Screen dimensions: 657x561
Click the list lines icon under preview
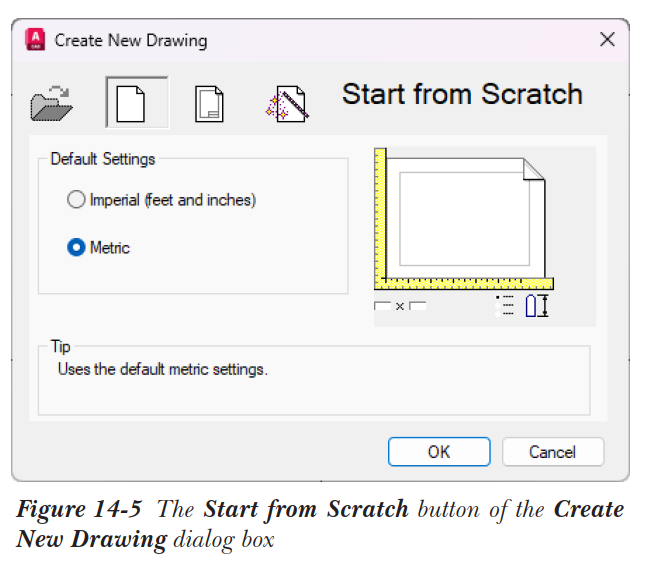pyautogui.click(x=505, y=305)
